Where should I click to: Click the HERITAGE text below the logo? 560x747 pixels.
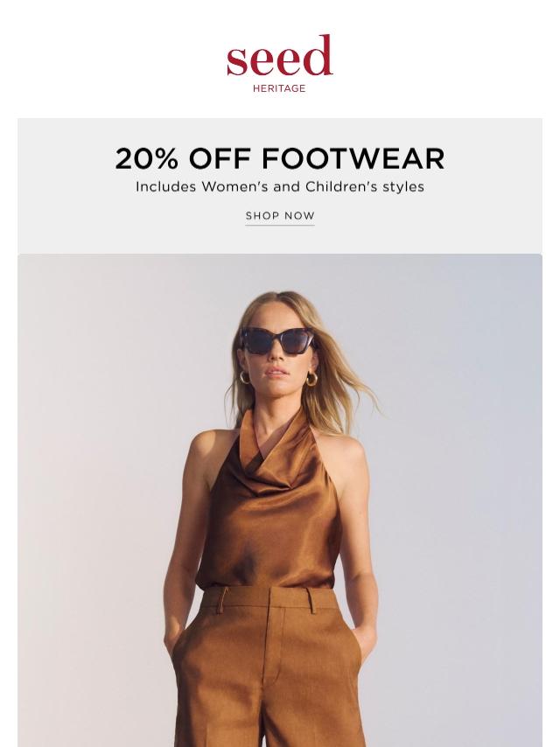(x=279, y=88)
